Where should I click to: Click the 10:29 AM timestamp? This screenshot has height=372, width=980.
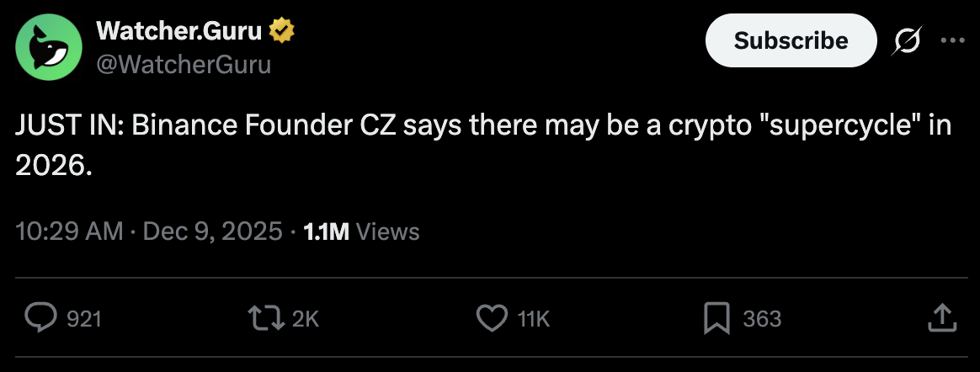[70, 231]
